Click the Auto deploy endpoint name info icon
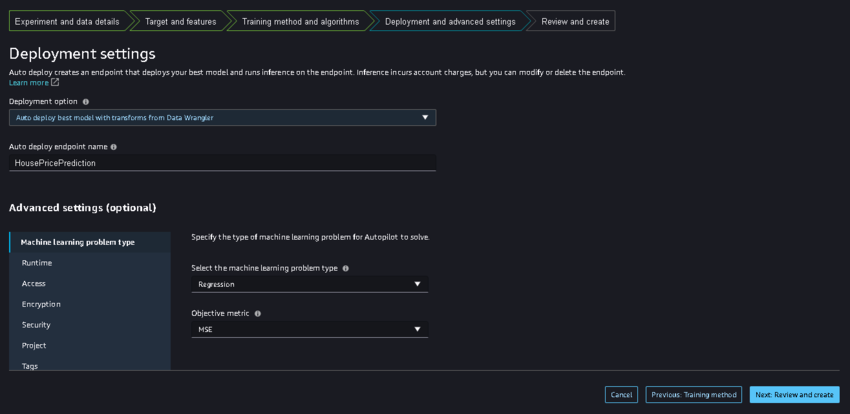The width and height of the screenshot is (850, 414). point(114,147)
